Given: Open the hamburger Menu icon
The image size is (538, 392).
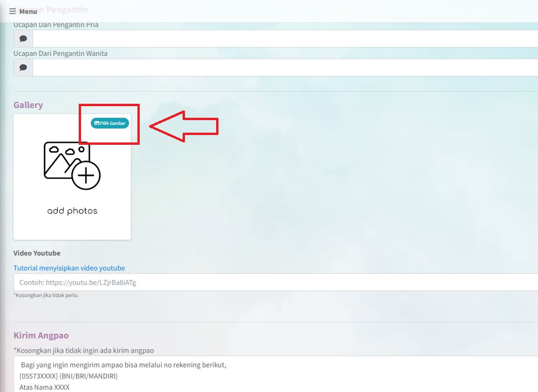Looking at the screenshot, I should pos(13,11).
